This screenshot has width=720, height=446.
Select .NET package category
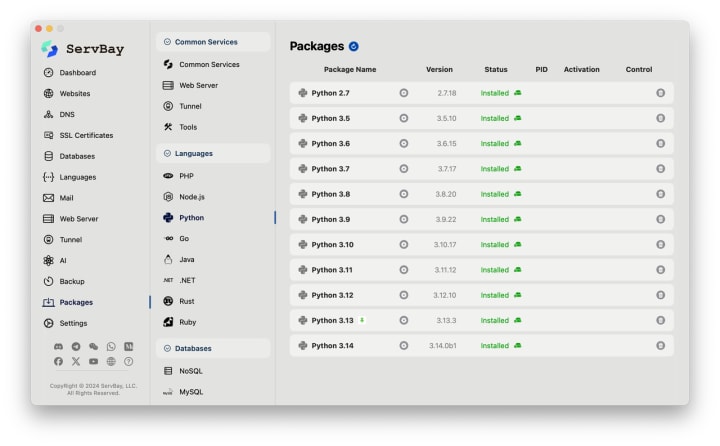180,280
